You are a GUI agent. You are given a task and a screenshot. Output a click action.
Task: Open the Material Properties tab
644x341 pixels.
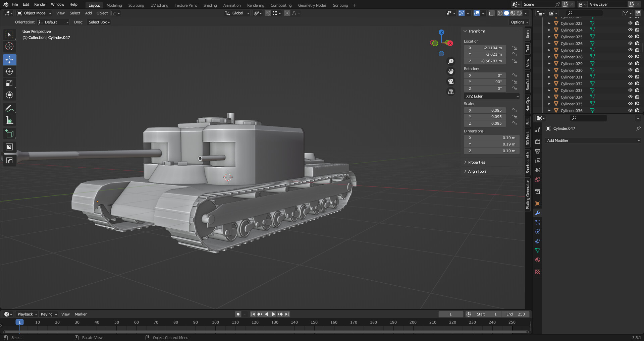click(x=538, y=260)
